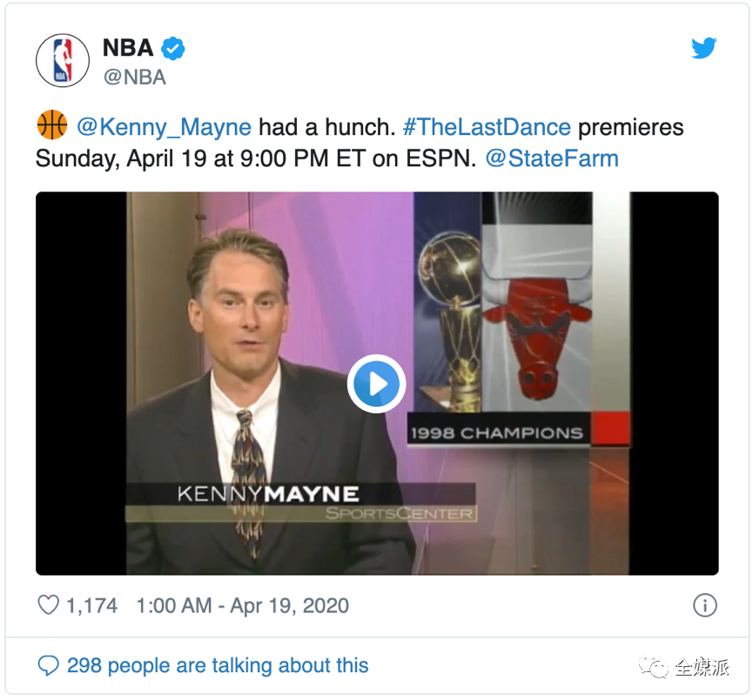
Task: Click the speech bubble reply icon
Action: click(x=48, y=665)
